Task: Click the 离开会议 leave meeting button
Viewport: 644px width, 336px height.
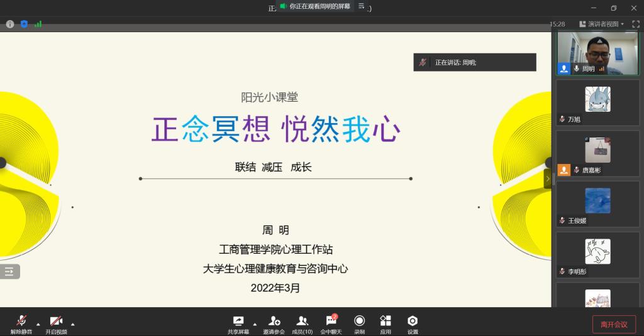Action: [x=614, y=324]
